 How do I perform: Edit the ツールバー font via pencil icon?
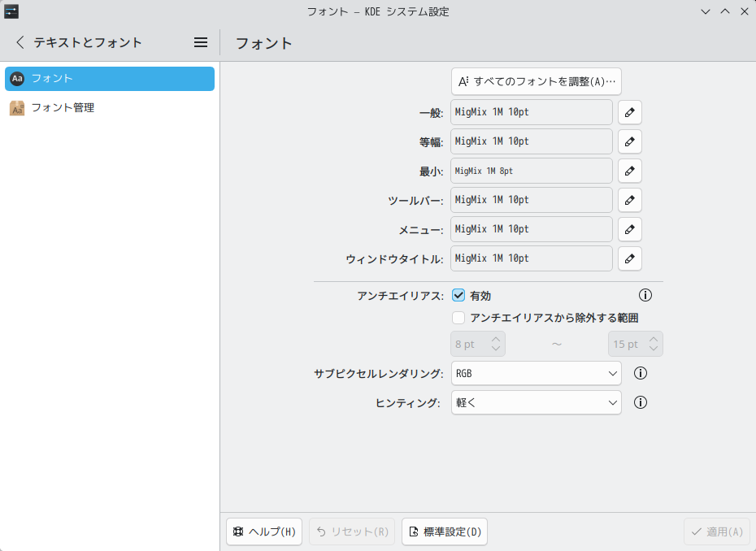629,200
